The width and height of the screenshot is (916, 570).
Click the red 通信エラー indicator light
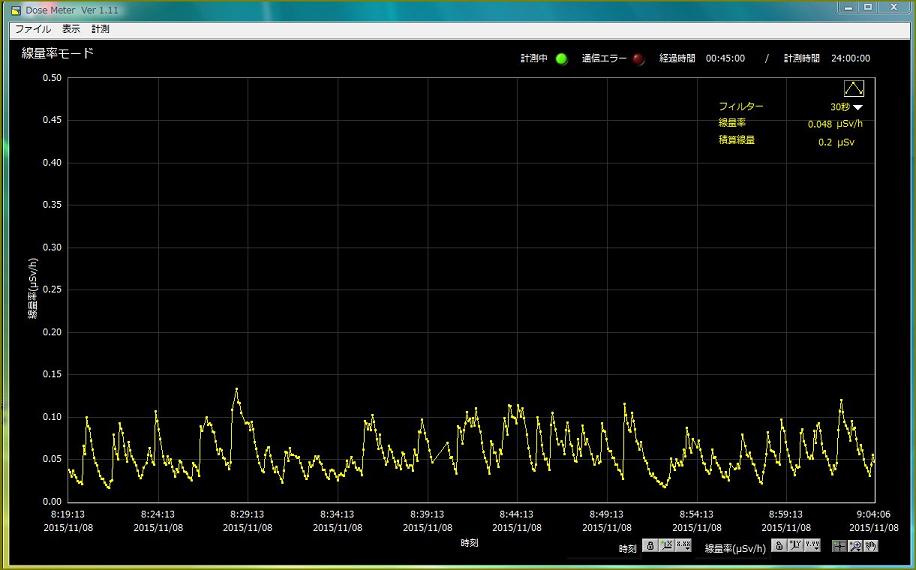(x=639, y=59)
